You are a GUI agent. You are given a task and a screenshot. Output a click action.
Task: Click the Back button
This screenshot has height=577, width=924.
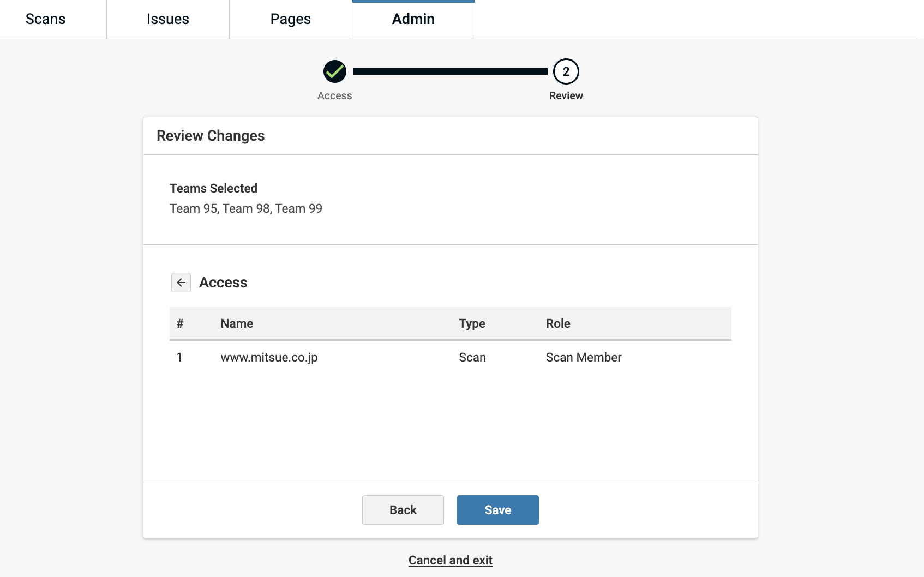pyautogui.click(x=403, y=510)
